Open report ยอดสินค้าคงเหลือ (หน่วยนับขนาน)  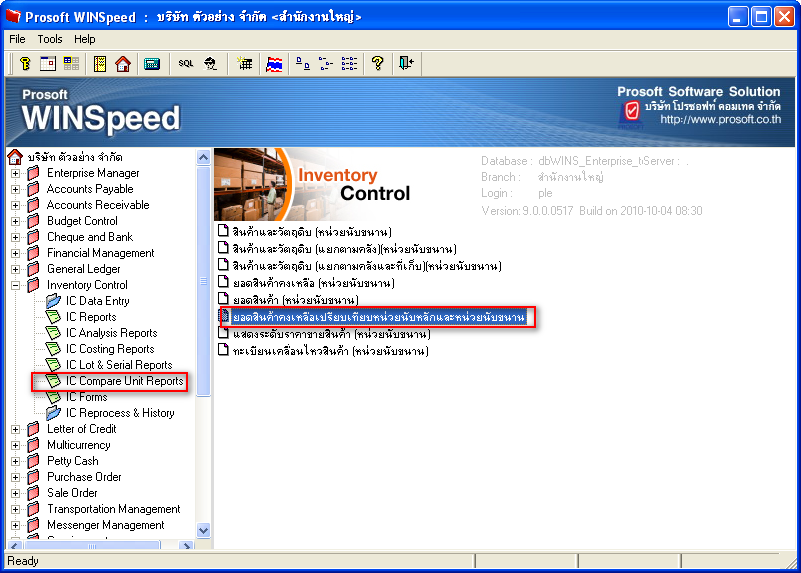[x=314, y=283]
